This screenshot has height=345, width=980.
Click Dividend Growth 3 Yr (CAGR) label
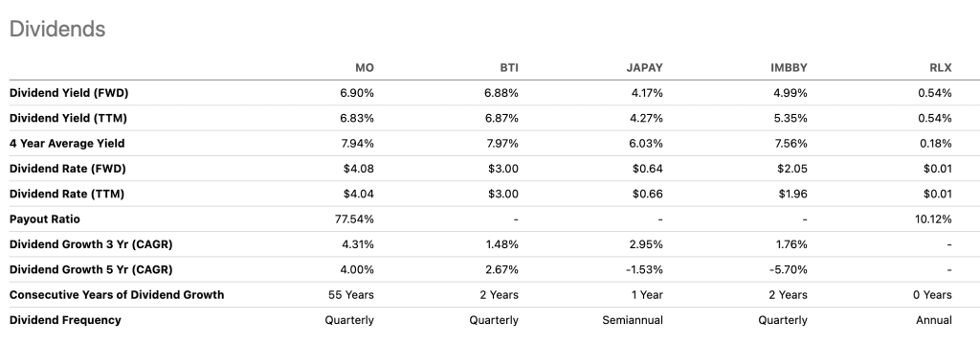91,244
